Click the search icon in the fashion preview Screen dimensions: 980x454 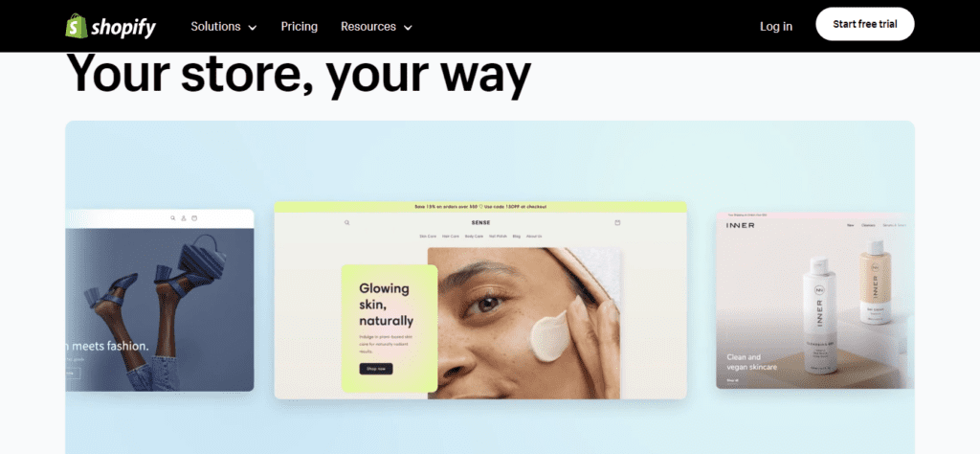click(x=173, y=218)
